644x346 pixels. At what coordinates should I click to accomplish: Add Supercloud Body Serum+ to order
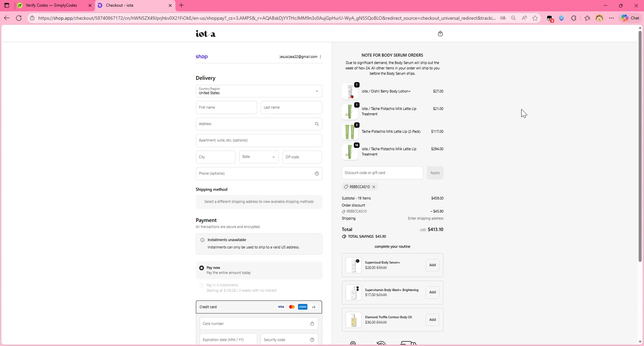tap(432, 265)
